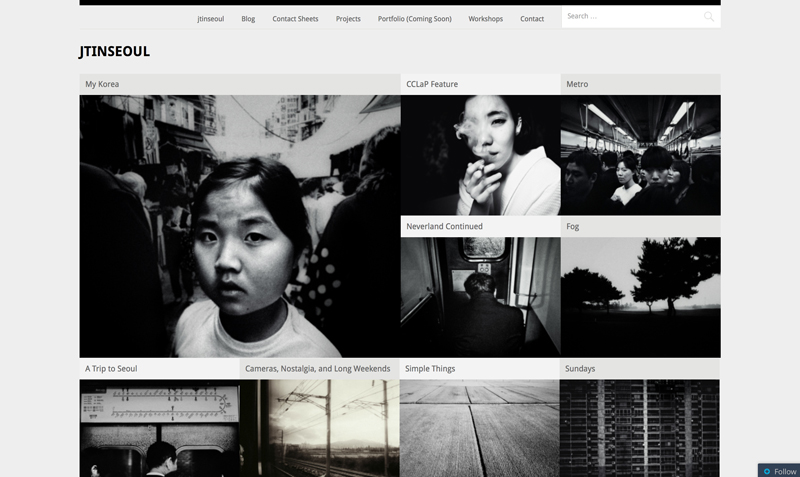Open the Projects menu item
This screenshot has height=477, width=800.
(x=348, y=19)
